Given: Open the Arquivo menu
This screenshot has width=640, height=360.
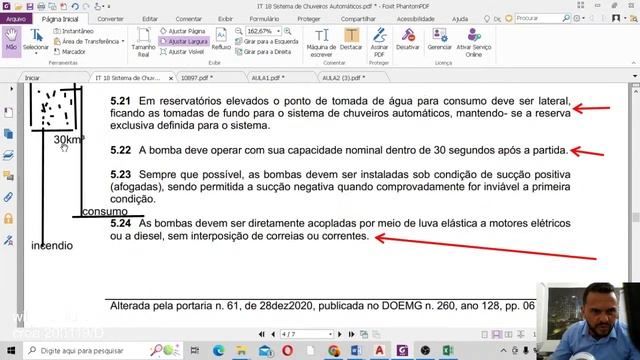Looking at the screenshot, I should [16, 19].
